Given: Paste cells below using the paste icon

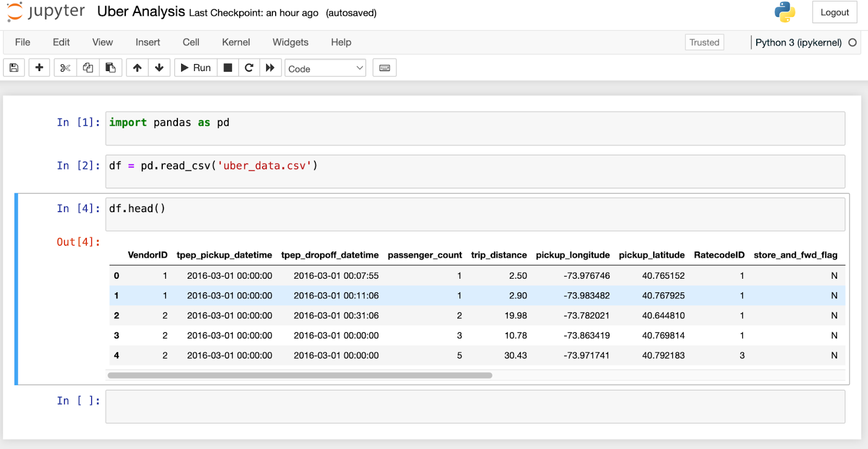Looking at the screenshot, I should pyautogui.click(x=111, y=68).
